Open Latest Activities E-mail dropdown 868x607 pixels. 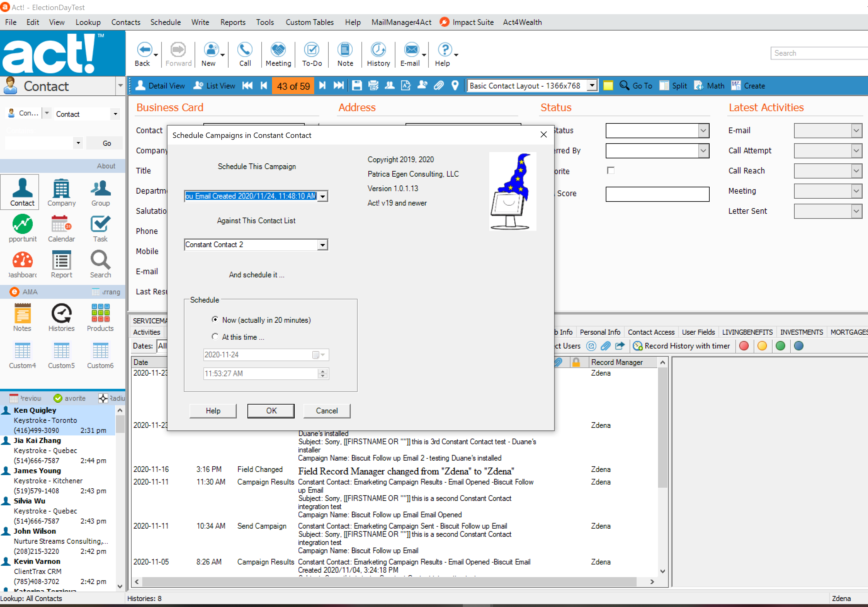[856, 131]
